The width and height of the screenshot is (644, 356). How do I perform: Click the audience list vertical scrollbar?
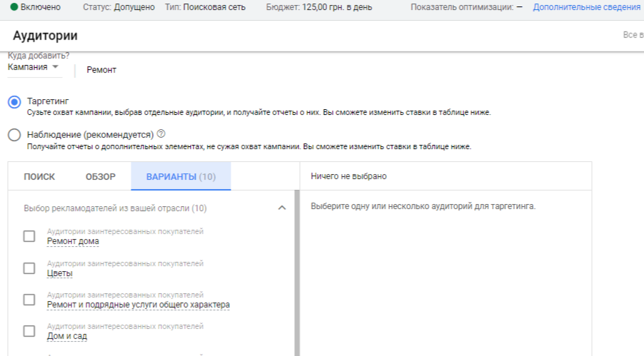tap(297, 273)
